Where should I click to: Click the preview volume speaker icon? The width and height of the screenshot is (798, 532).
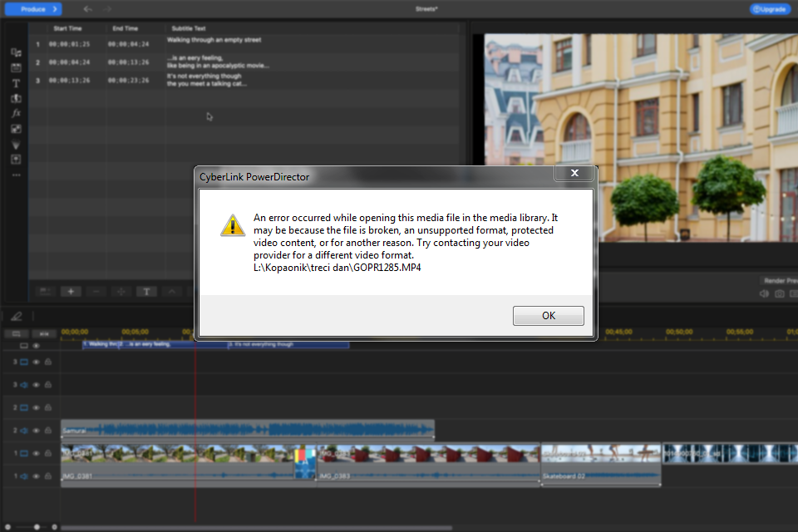(x=764, y=293)
